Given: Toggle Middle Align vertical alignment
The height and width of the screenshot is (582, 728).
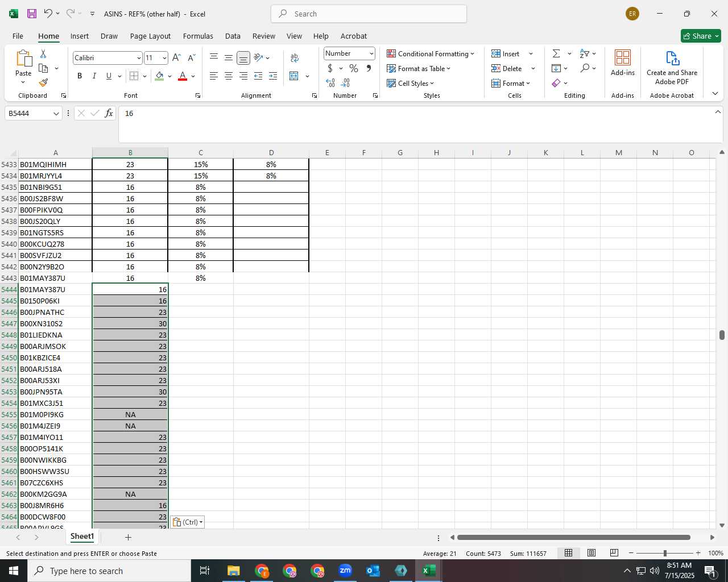Looking at the screenshot, I should 229,58.
